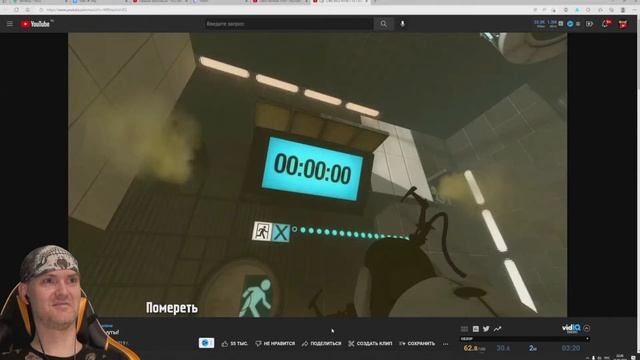Switch to the active YouTube browser tab
Viewport: 640px width, 360px height.
pyautogui.click(x=340, y=2)
